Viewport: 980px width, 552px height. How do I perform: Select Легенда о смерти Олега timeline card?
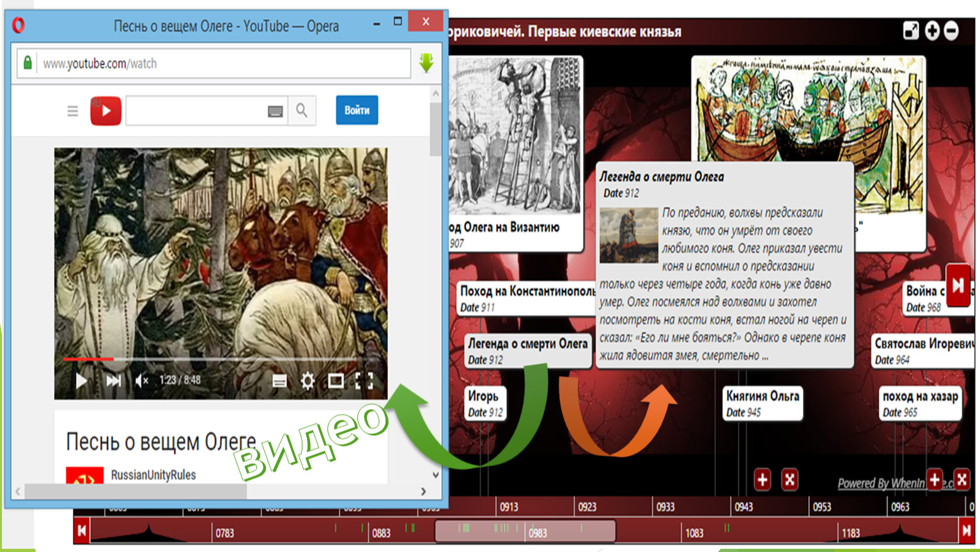[x=528, y=351]
